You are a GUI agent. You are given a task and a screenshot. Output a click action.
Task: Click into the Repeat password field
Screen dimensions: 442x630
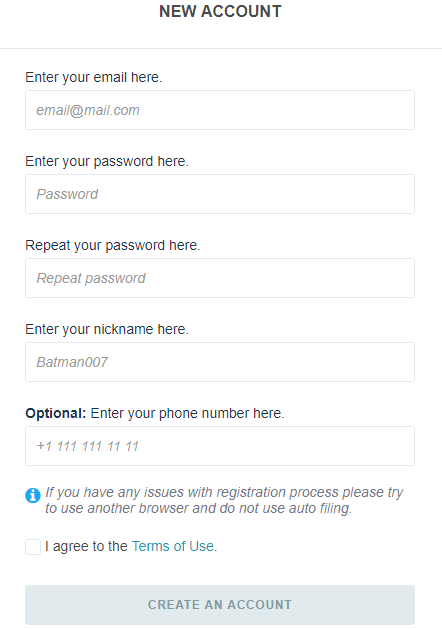point(220,278)
